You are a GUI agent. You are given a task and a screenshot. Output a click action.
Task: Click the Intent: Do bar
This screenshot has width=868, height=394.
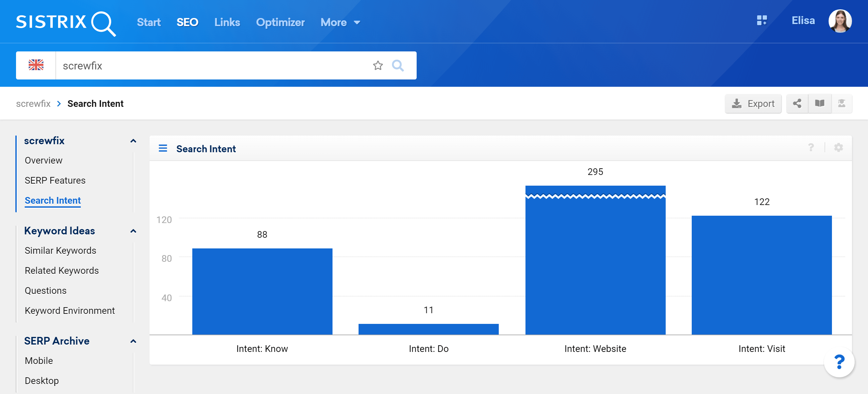428,329
